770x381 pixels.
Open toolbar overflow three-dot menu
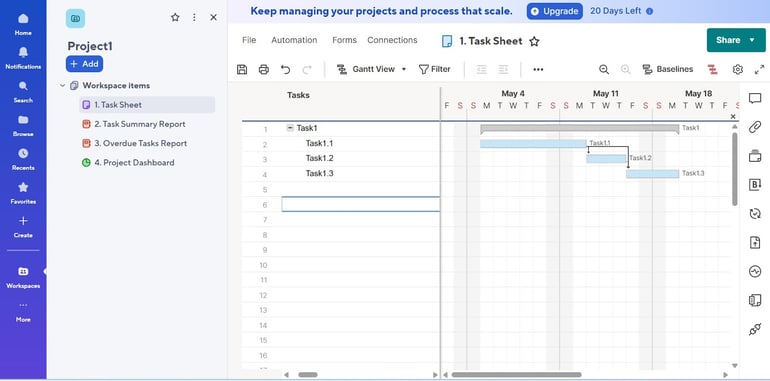tap(538, 69)
